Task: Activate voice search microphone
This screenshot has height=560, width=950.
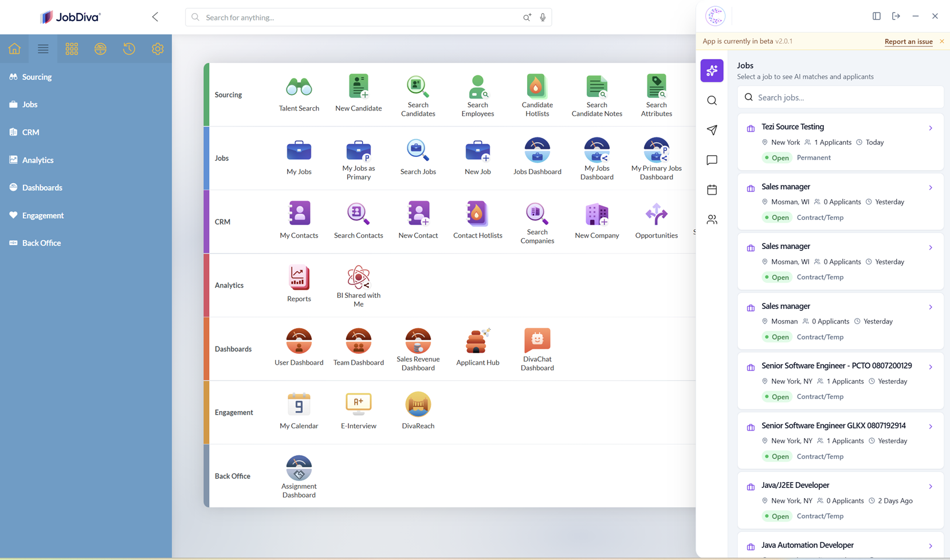Action: click(543, 17)
